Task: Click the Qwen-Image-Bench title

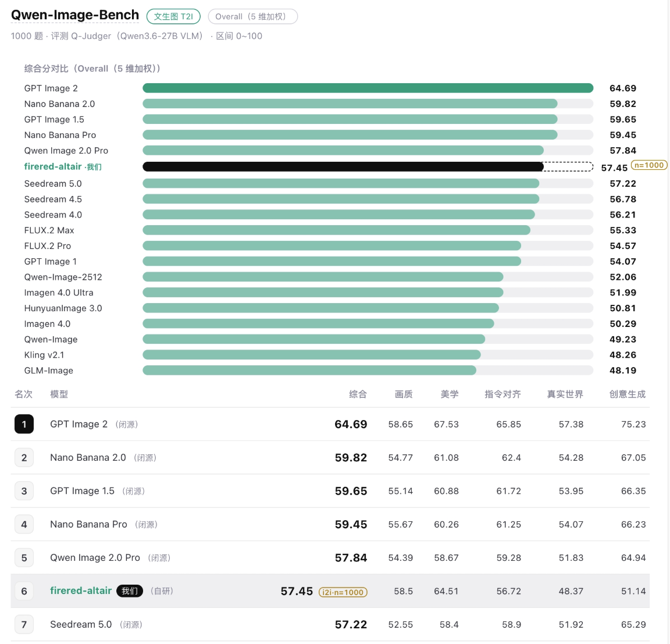Action: point(75,15)
